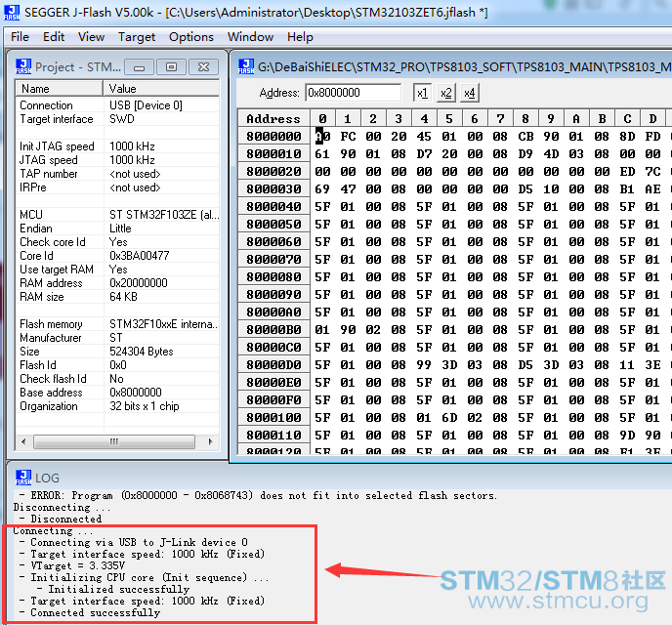Open the Options menu
This screenshot has height=625, width=672.
(191, 37)
